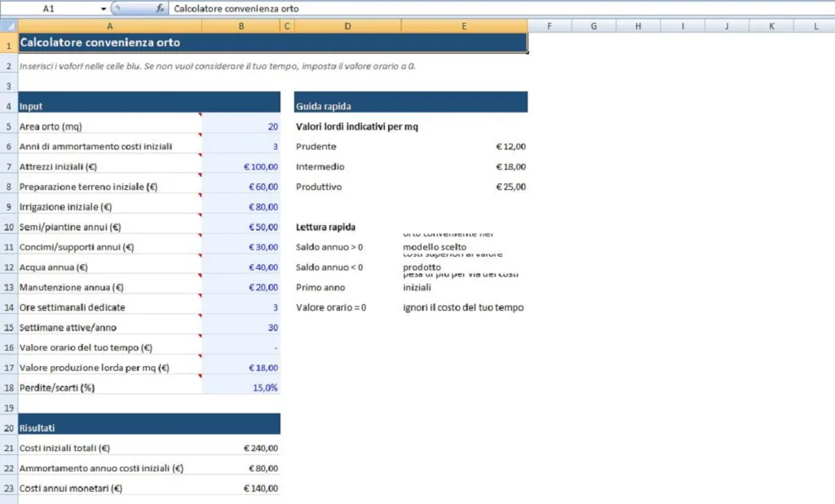This screenshot has width=835, height=504.
Task: Select the Attrezzi iniziali €100,00 cell
Action: point(241,166)
